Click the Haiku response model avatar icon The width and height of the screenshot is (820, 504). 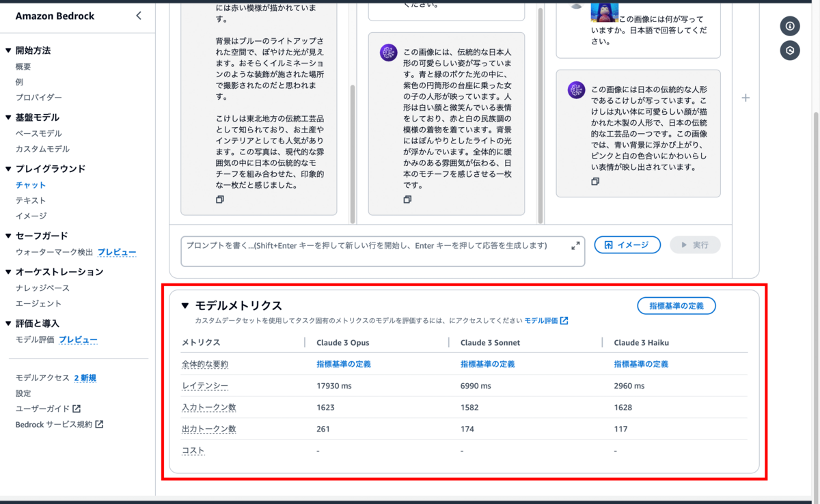[x=576, y=89]
